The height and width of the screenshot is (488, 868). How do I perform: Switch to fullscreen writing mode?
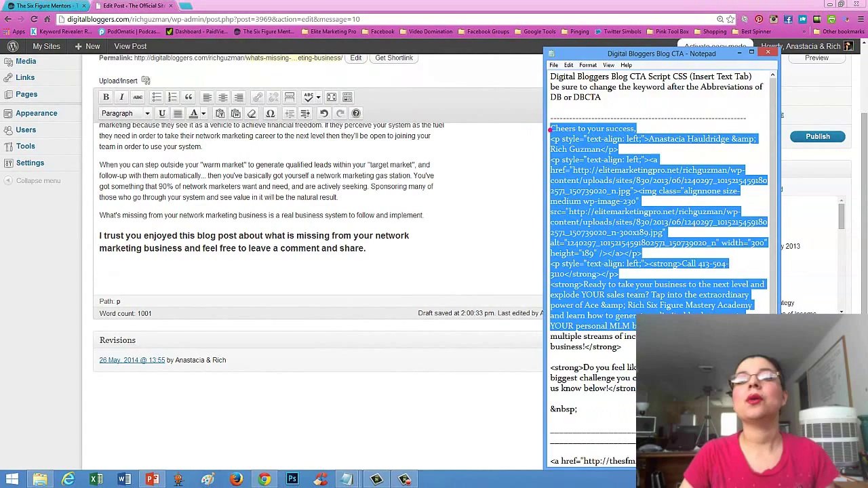click(x=332, y=97)
